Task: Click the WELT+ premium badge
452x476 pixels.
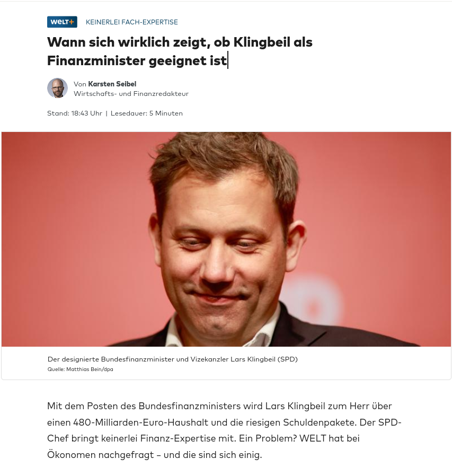Action: point(62,22)
